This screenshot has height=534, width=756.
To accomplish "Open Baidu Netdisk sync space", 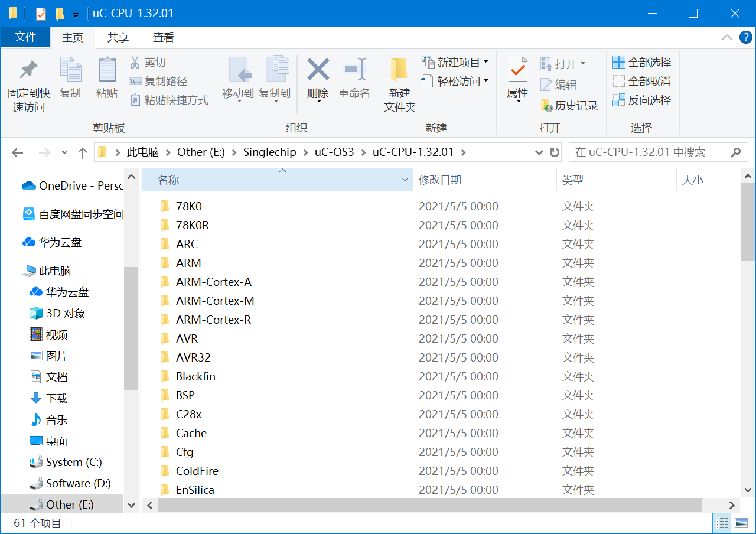I will pos(72,214).
